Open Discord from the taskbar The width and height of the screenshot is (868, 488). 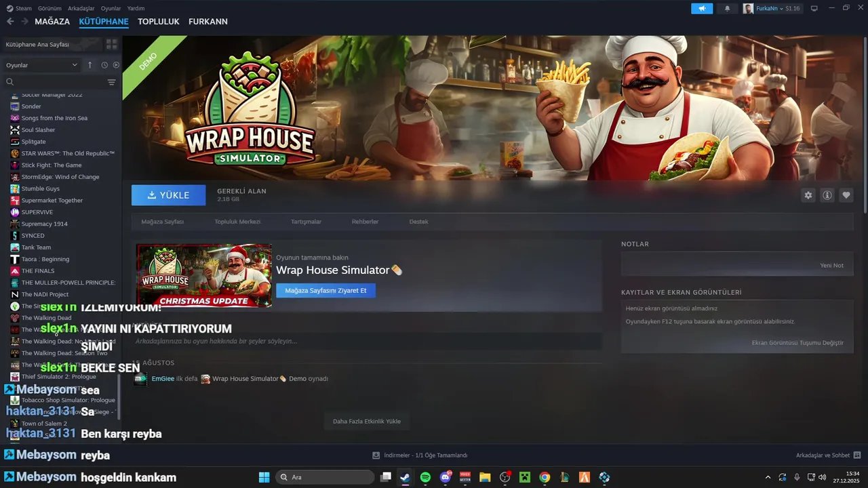pyautogui.click(x=446, y=477)
